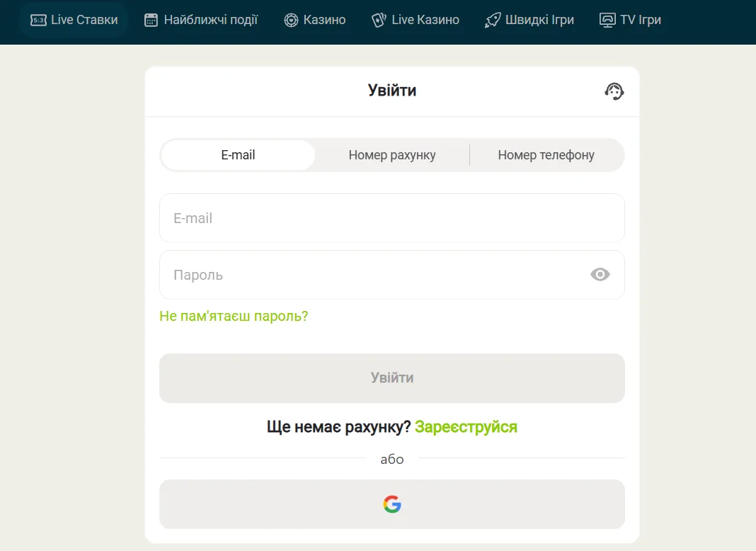The image size is (756, 551).
Task: Switch to Номер рахунку tab
Action: pyautogui.click(x=392, y=155)
